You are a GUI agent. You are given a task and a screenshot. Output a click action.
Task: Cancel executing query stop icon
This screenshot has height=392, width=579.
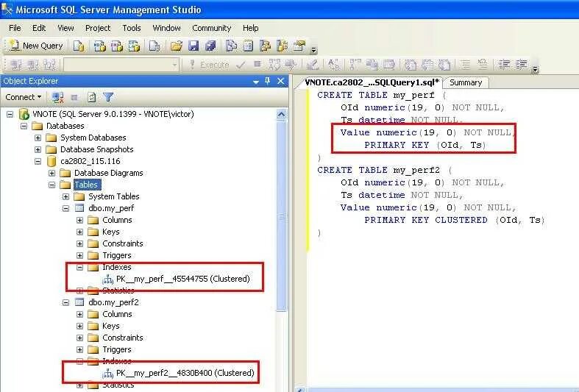[x=257, y=65]
